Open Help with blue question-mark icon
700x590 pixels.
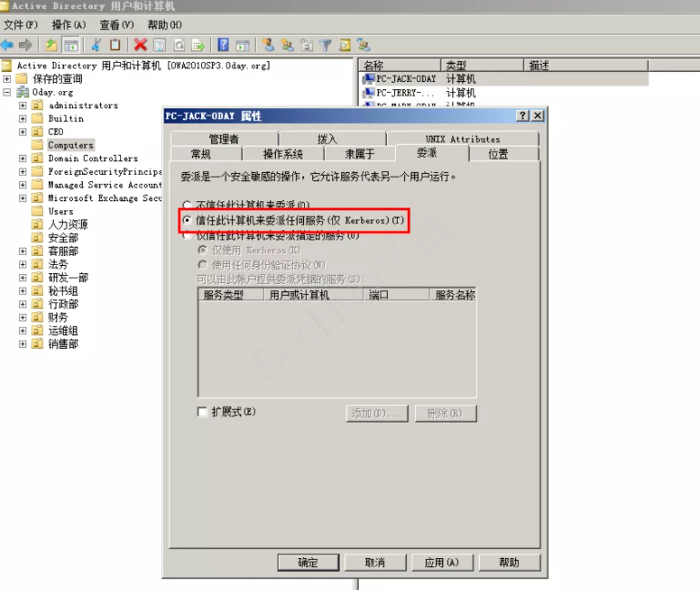tap(223, 45)
